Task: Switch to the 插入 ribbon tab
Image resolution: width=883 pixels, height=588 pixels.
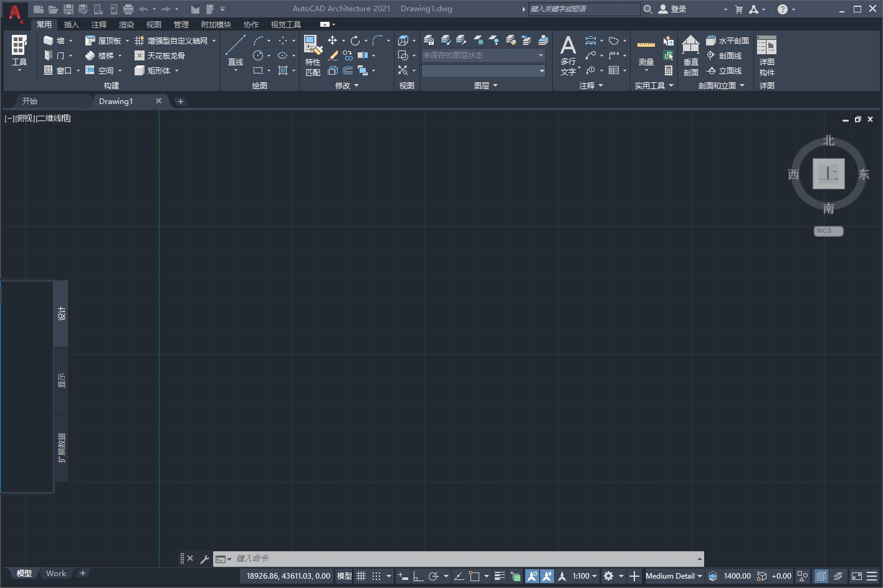Action: pos(70,24)
